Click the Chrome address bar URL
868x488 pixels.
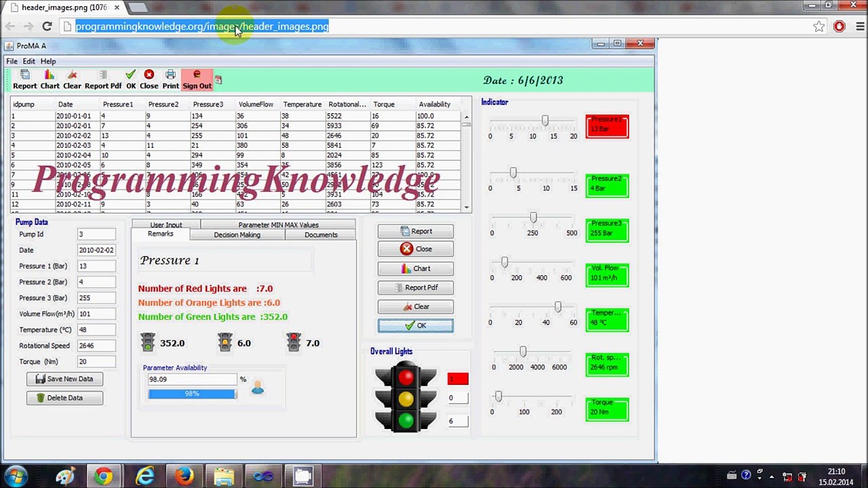click(x=202, y=26)
